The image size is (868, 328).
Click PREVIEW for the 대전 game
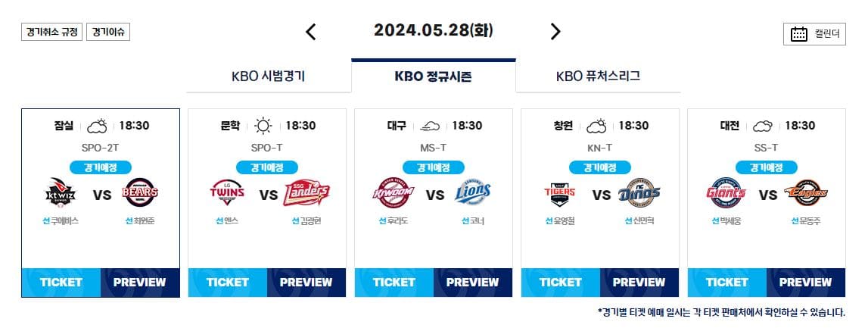click(x=805, y=283)
